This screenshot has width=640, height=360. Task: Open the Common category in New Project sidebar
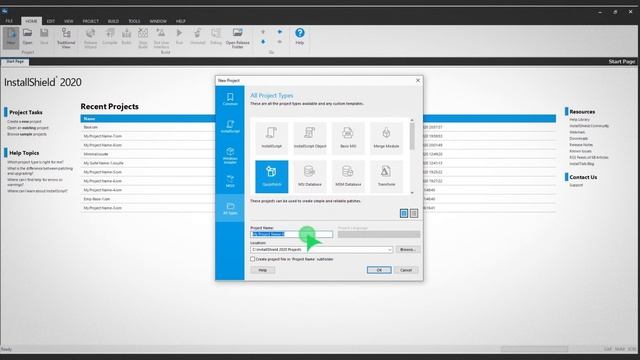click(x=230, y=100)
